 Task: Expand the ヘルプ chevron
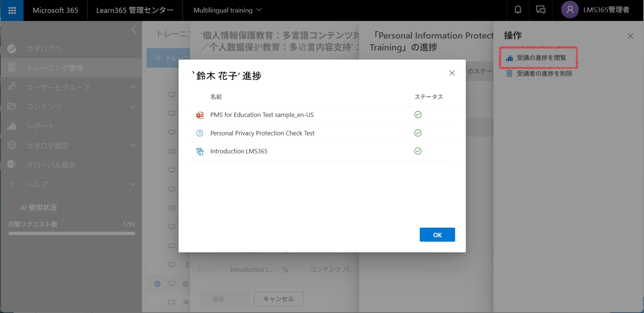click(133, 184)
